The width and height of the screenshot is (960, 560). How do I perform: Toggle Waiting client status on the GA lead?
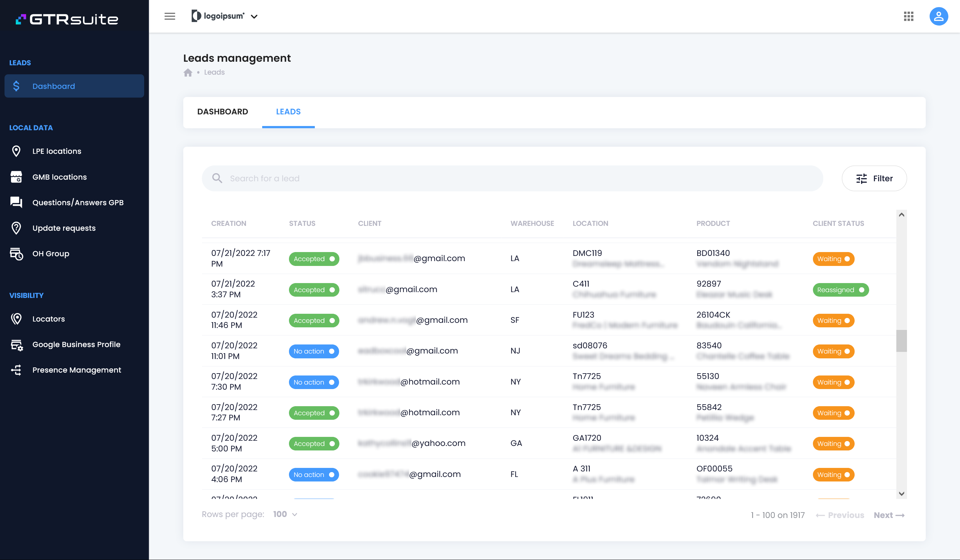pyautogui.click(x=833, y=443)
